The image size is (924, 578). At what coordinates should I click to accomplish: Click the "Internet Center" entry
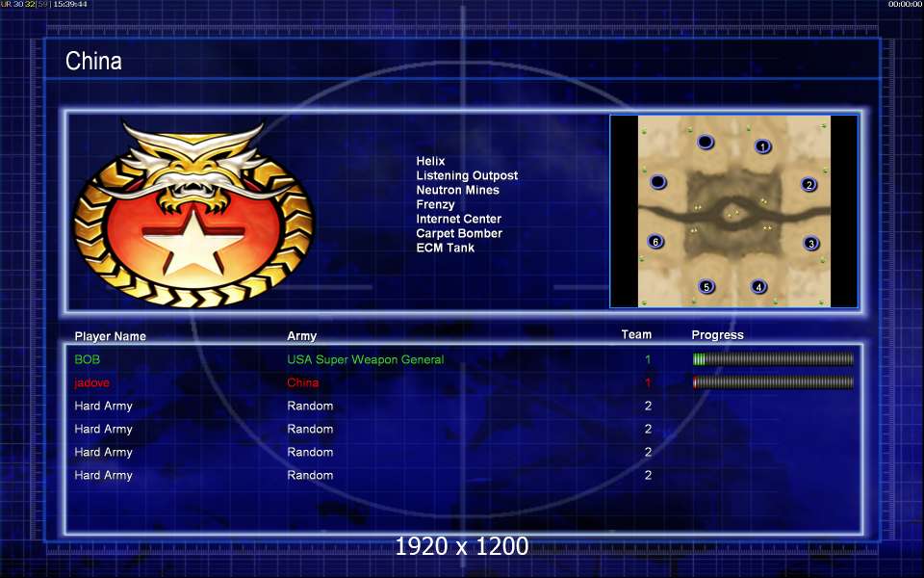click(458, 219)
